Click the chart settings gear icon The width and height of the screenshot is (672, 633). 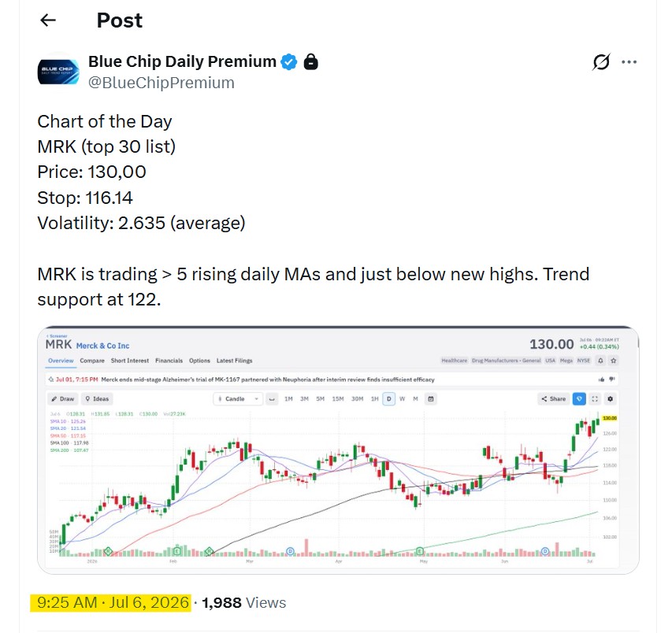click(x=610, y=398)
